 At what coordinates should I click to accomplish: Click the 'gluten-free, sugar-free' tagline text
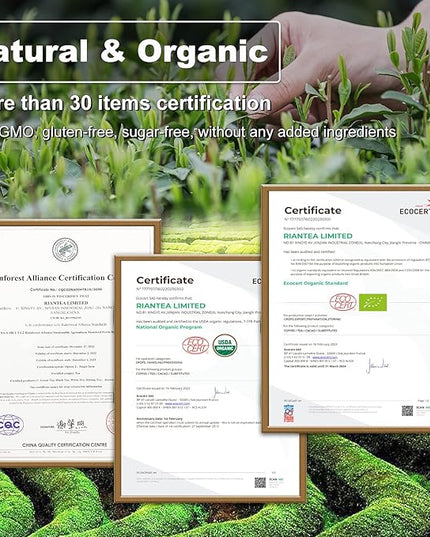[x=118, y=132]
